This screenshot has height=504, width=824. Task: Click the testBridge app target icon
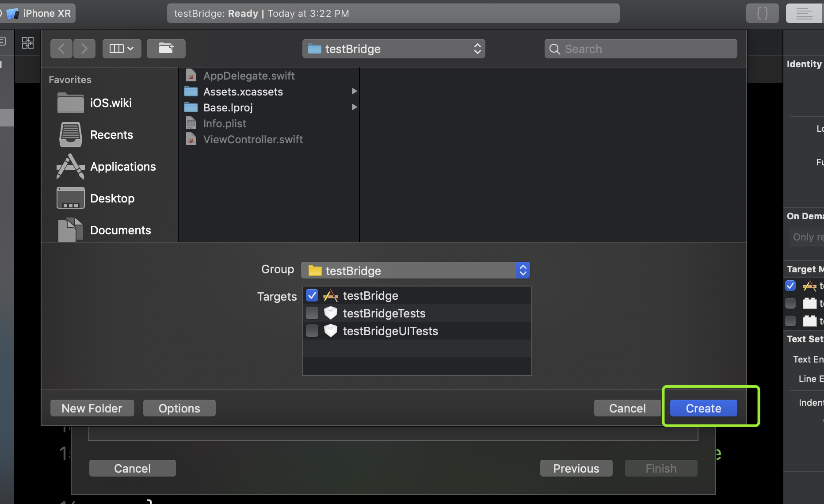(331, 295)
